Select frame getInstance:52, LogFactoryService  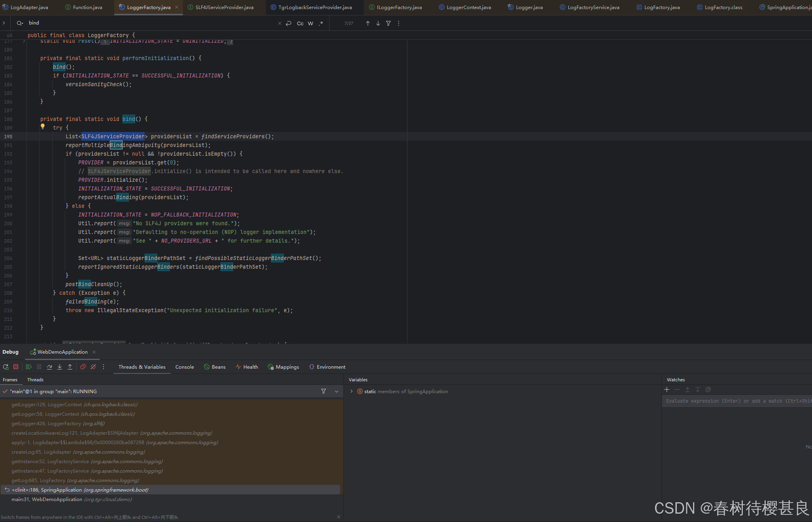(171, 462)
